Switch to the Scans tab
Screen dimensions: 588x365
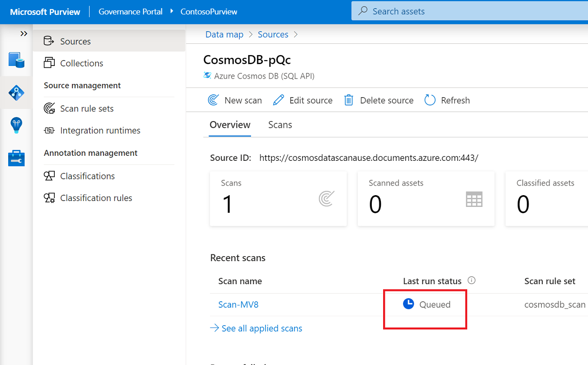click(280, 125)
